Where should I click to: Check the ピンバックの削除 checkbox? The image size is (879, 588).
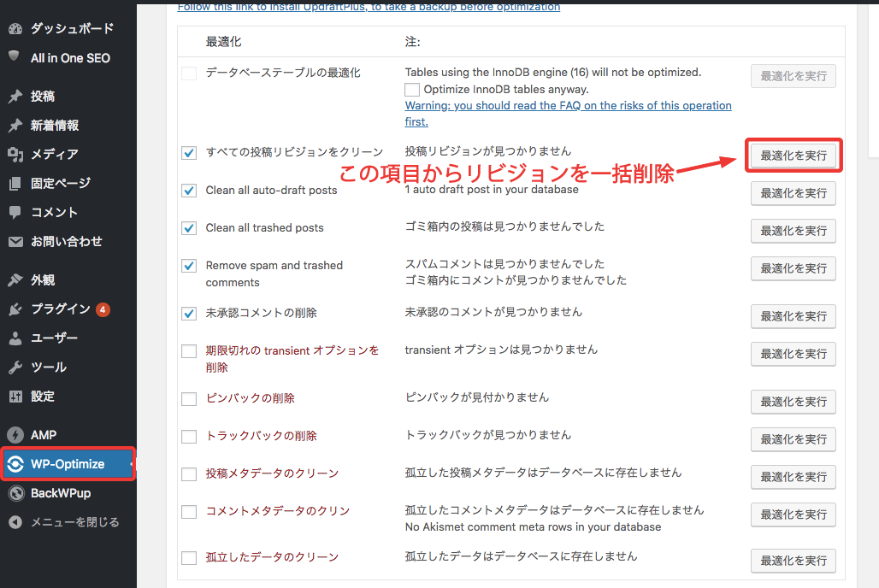[x=189, y=399]
